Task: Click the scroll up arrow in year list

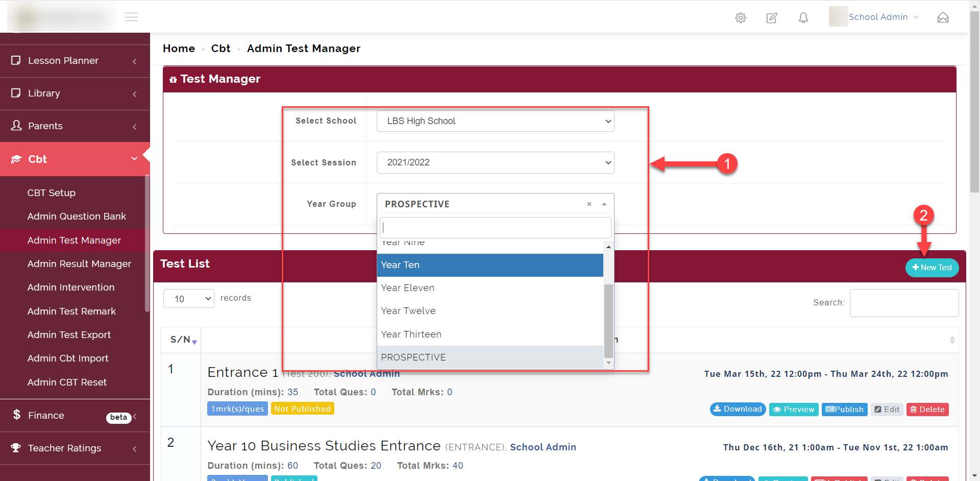Action: 608,247
